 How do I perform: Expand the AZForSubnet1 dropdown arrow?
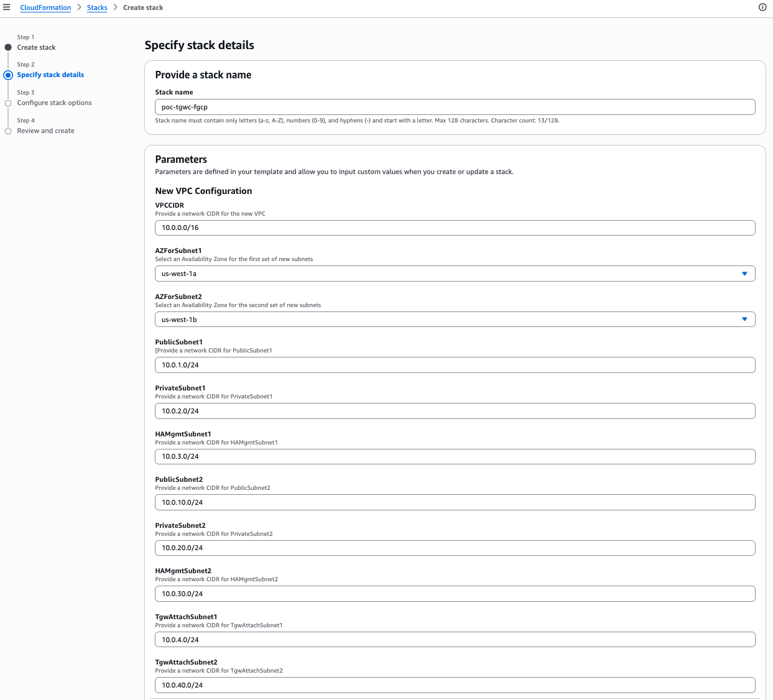[x=744, y=274]
